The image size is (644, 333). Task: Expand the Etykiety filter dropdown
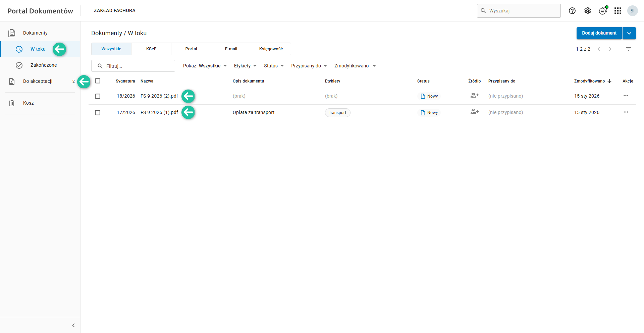click(245, 66)
